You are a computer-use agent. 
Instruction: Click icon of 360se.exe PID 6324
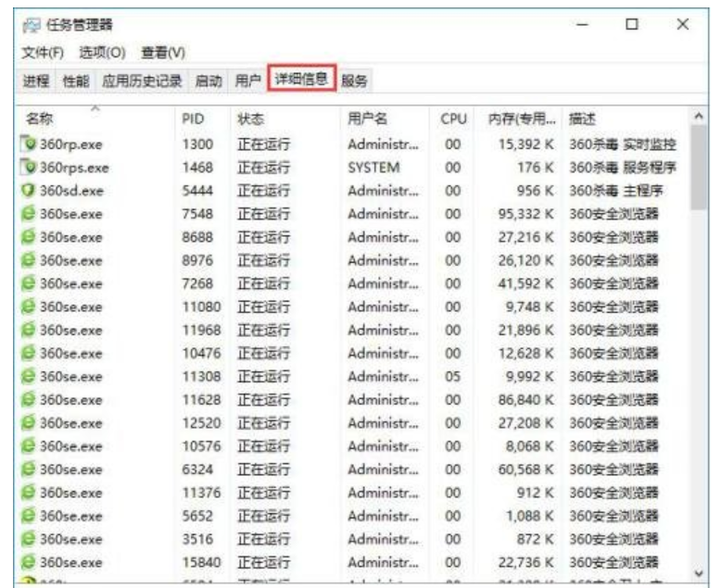(x=29, y=469)
